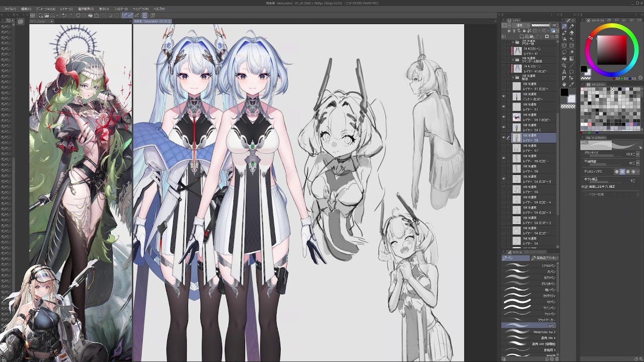Select the Balloon tool
Viewport: 644px width, 362px height.
point(572,72)
